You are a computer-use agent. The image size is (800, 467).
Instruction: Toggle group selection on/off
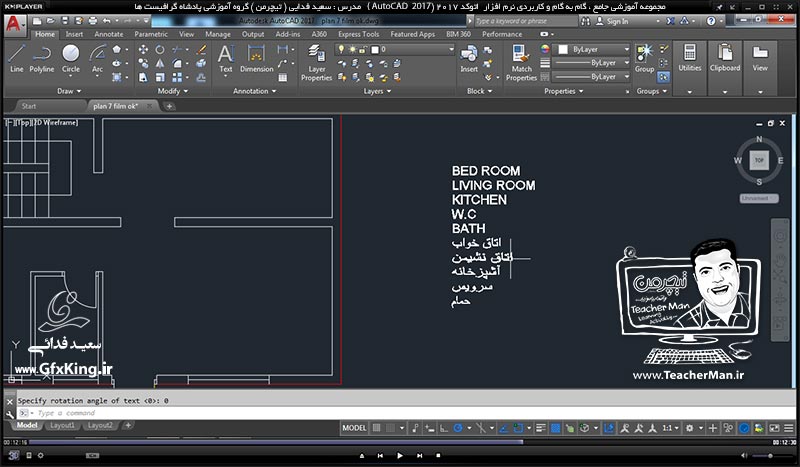[x=663, y=77]
